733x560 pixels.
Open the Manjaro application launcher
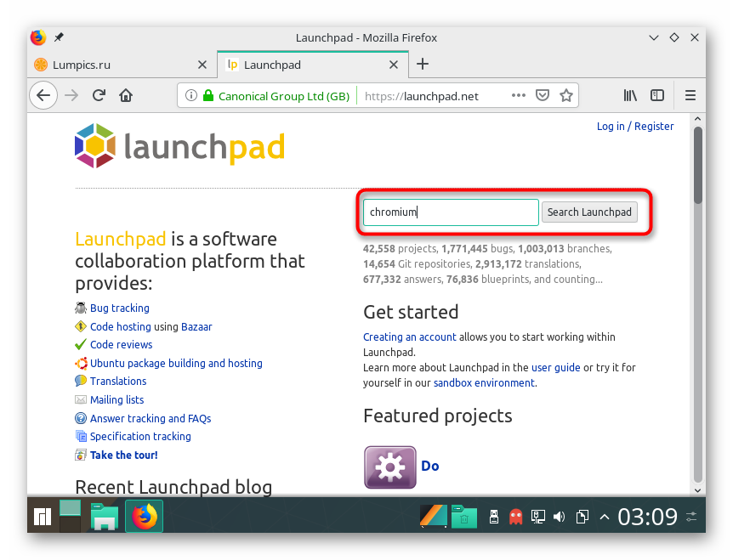click(x=43, y=517)
